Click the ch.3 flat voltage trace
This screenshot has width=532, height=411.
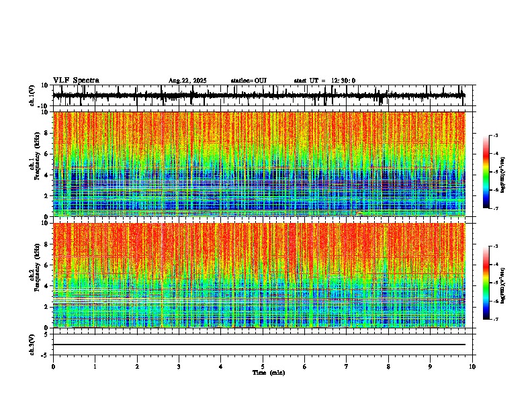click(x=259, y=345)
